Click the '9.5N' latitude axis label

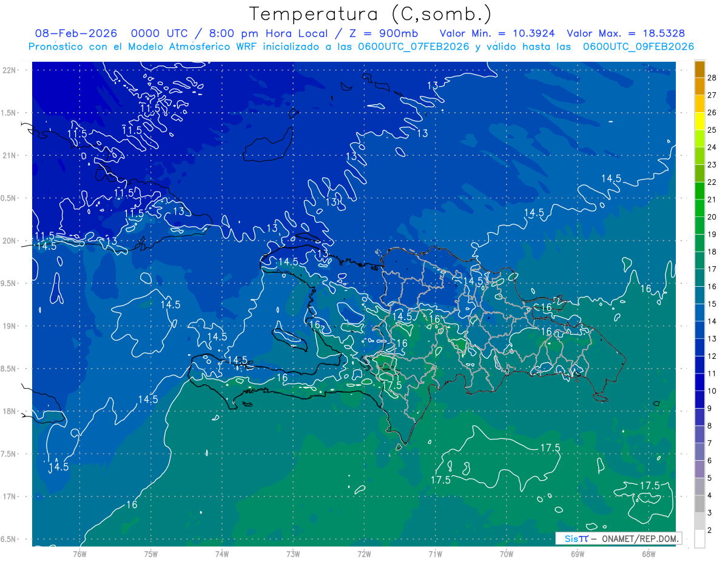[x=8, y=283]
